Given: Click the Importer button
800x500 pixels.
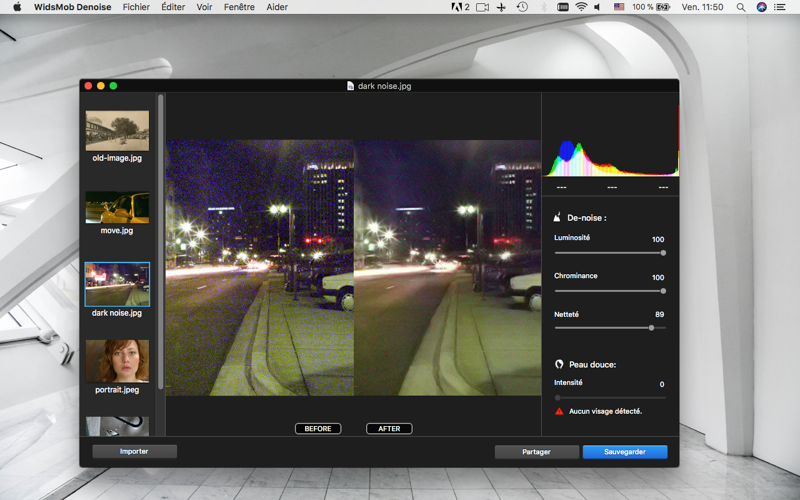Looking at the screenshot, I should coord(134,452).
